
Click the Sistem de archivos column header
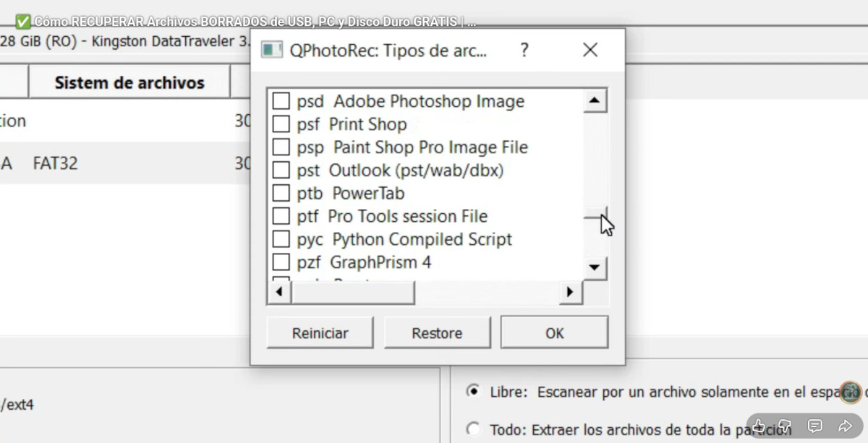129,82
